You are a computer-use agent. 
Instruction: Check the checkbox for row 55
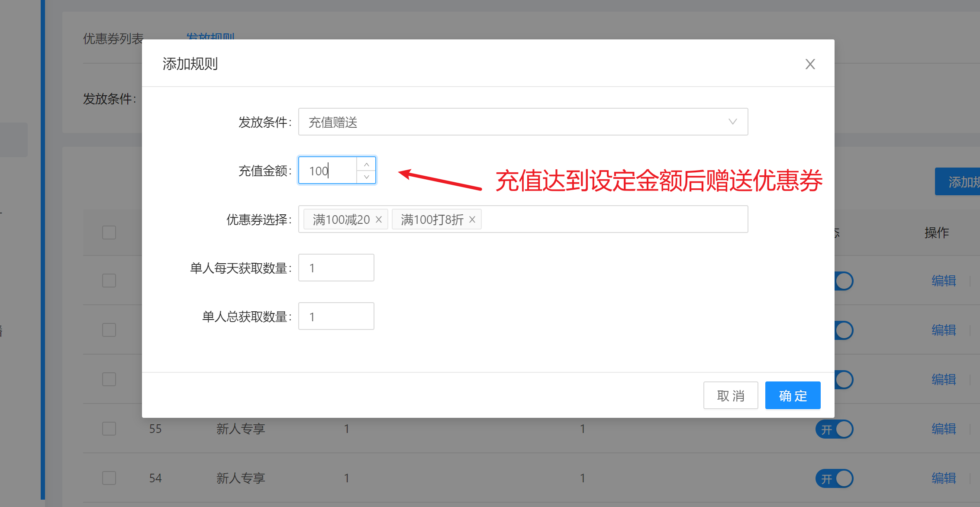[x=109, y=429]
